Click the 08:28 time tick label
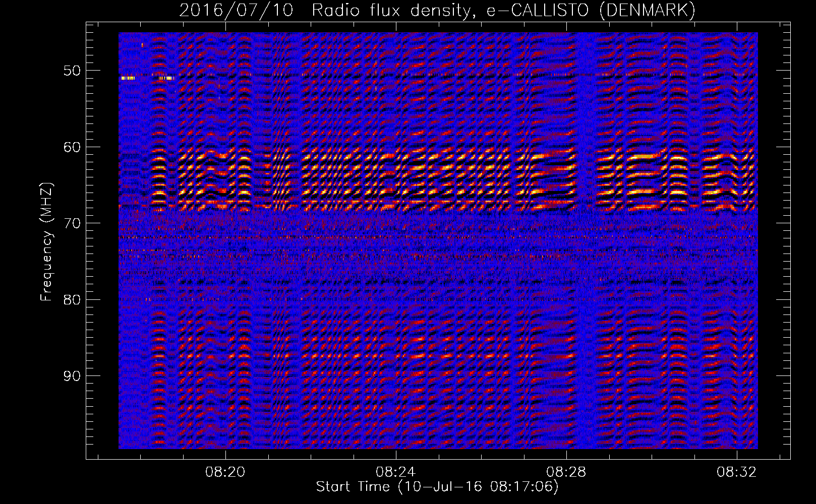Image resolution: width=816 pixels, height=504 pixels. (566, 472)
